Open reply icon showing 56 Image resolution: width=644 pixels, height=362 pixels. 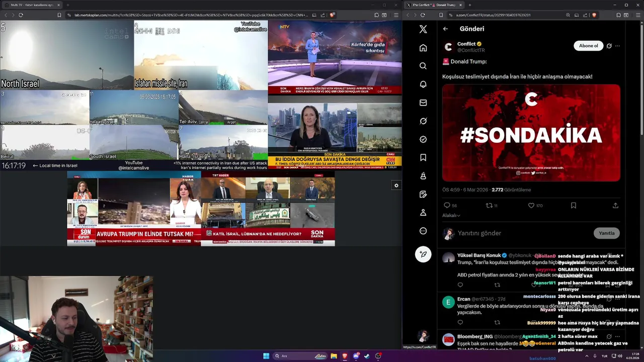(x=450, y=206)
